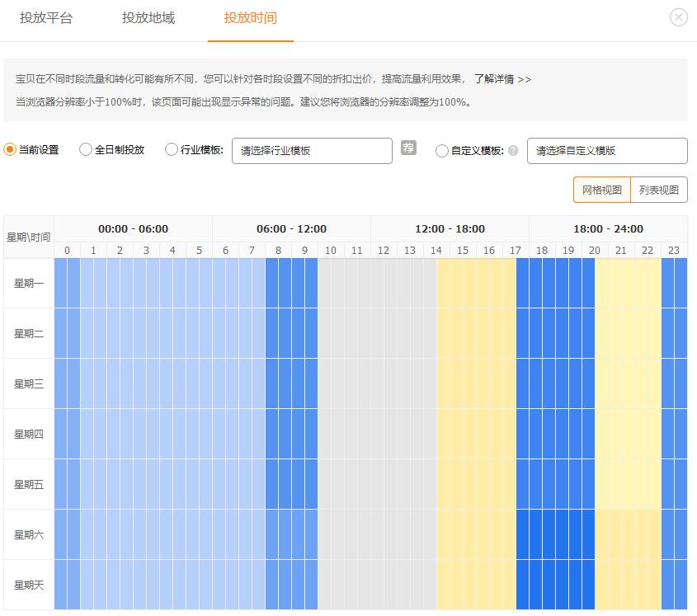Click the 星期三 grey cell at hour 11
Image resolution: width=697 pixels, height=616 pixels.
[357, 383]
